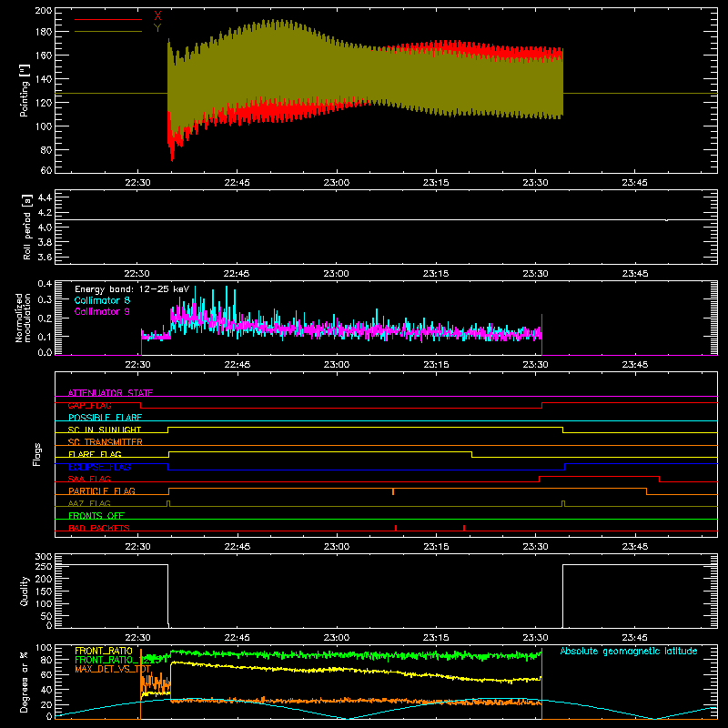Screen dimensions: 728x728
Task: Click the '40' tick on Degrees or % axis
Action: (46, 690)
